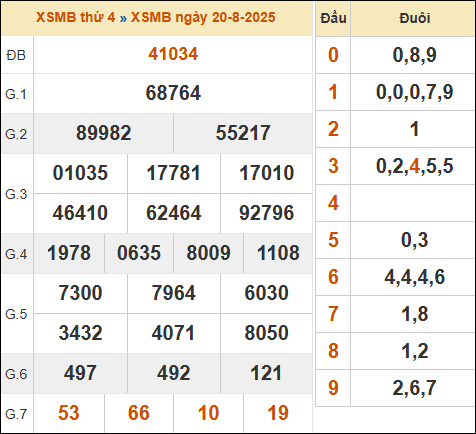476x434 pixels.
Task: Select G.2 number 55217
Action: (x=243, y=133)
